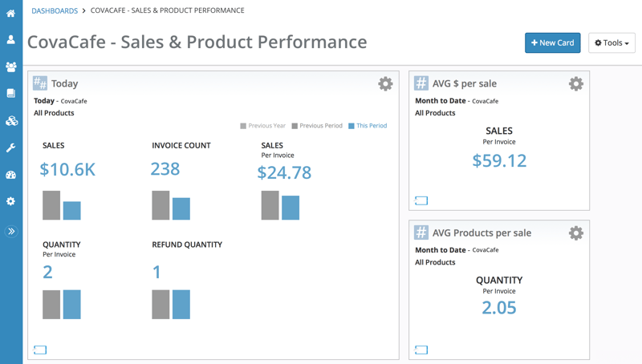Click the DASHBOARDS breadcrumb link

pyautogui.click(x=55, y=10)
